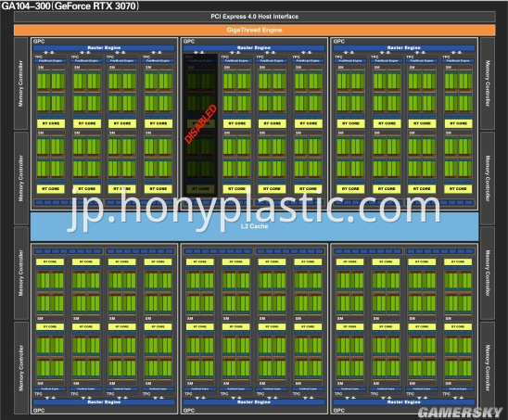Click the GA104-300 GeForce RTX 3070 title
508x420 pixels.
pos(70,6)
